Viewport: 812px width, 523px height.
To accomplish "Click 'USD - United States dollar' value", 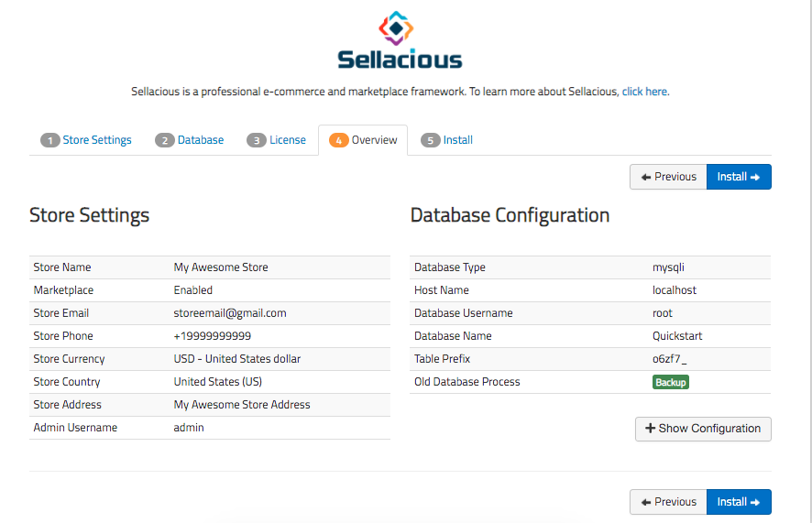I will point(237,359).
